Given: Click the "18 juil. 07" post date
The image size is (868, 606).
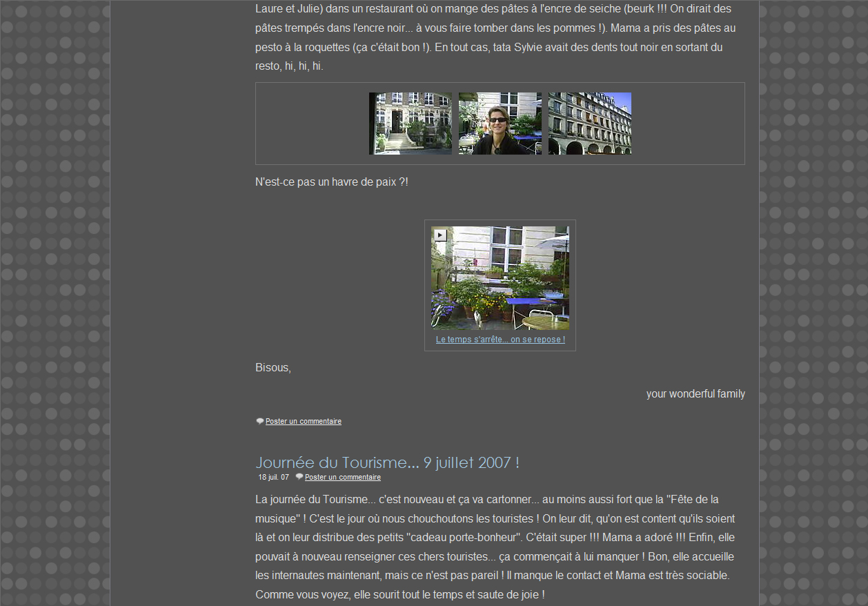Looking at the screenshot, I should (273, 477).
